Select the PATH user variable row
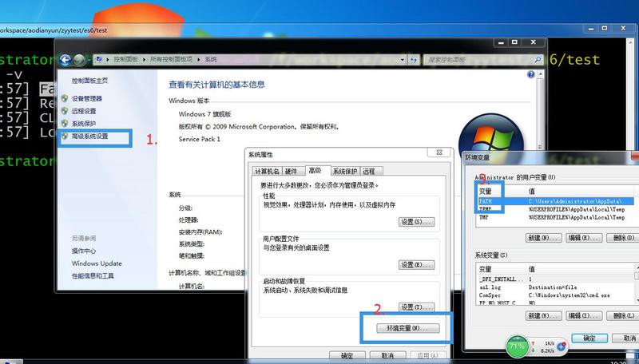 tap(556, 201)
